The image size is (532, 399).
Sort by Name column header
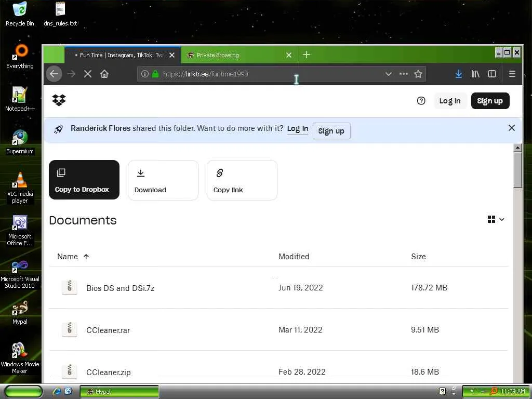[x=73, y=257]
